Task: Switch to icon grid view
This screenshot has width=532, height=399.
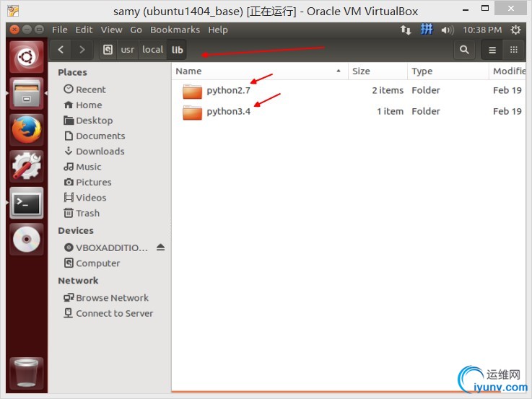Action: click(514, 50)
